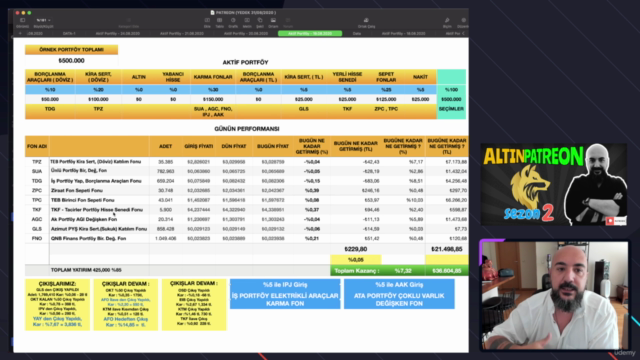Image resolution: width=640 pixels, height=360 pixels.
Task: Select the $21.498,85 total cell
Action: coord(447,249)
